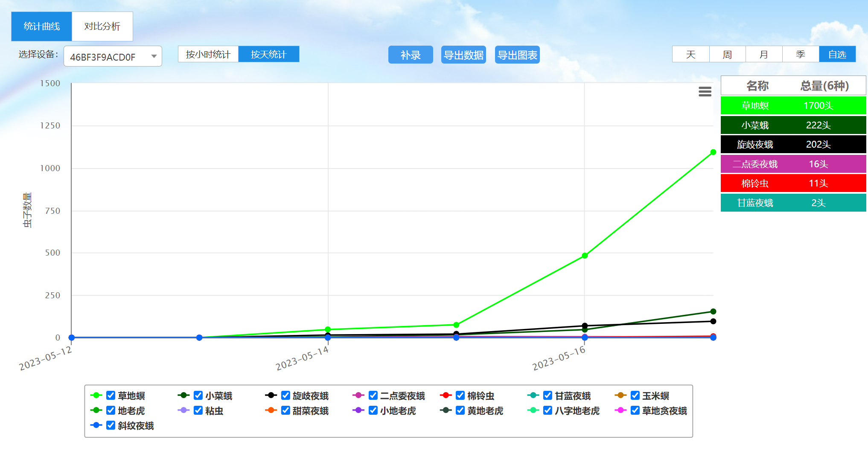Click the 草地螟 green total row
Image resolution: width=868 pixels, height=451 pixels.
(793, 105)
